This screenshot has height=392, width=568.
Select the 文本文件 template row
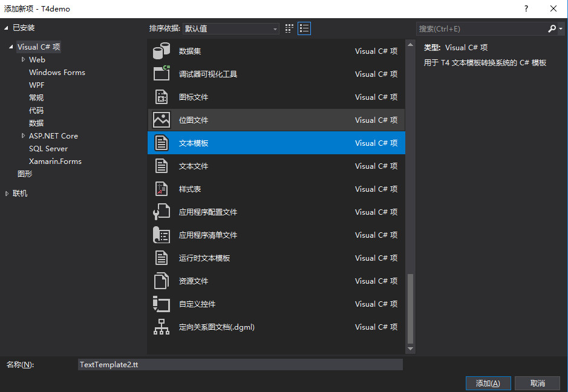(276, 166)
